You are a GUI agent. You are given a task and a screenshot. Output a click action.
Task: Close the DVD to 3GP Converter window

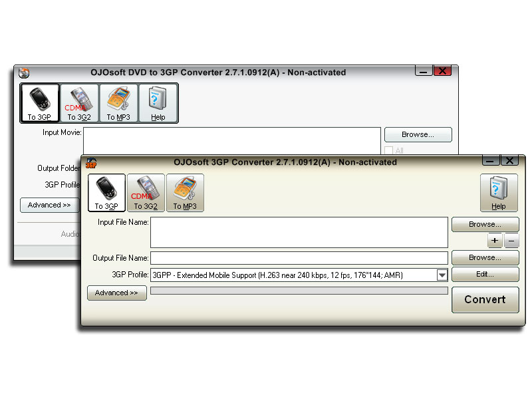click(x=443, y=71)
